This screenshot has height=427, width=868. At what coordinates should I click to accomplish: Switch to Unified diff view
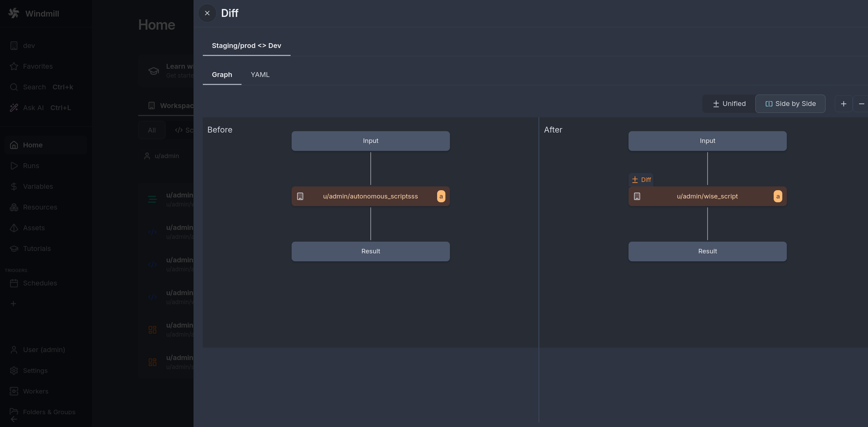point(729,104)
